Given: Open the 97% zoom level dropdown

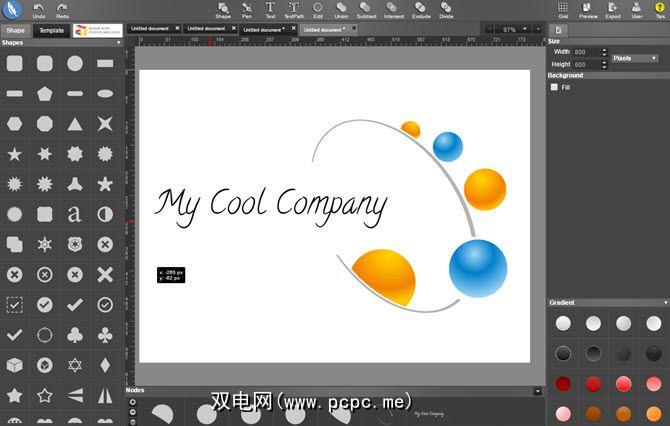Looking at the screenshot, I should [514, 30].
